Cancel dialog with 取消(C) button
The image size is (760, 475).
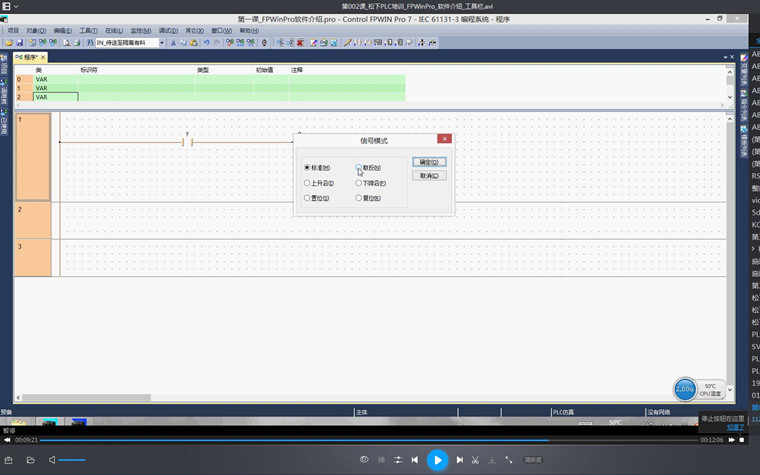coord(429,176)
